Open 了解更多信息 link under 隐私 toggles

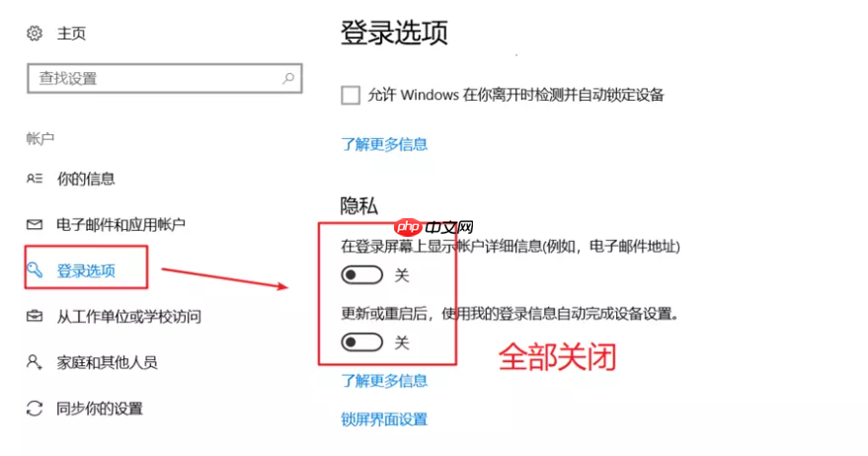click(x=384, y=381)
